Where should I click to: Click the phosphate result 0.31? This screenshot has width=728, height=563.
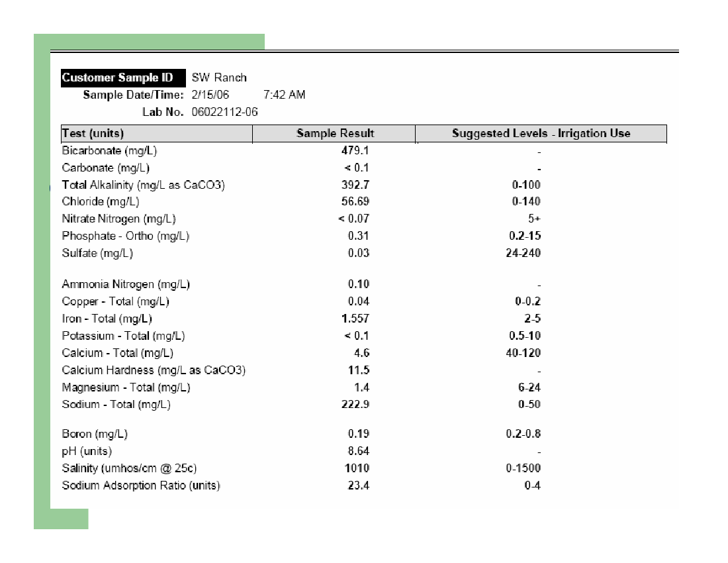(x=359, y=236)
